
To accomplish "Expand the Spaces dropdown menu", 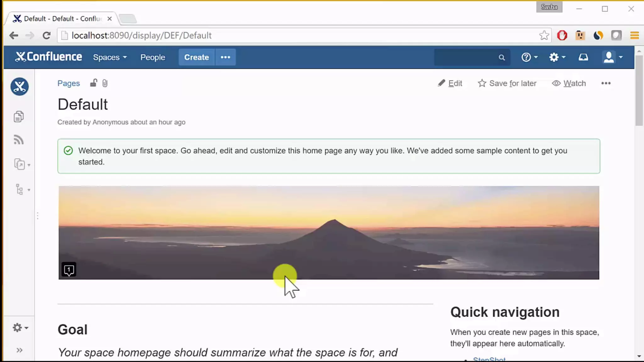I will click(110, 57).
